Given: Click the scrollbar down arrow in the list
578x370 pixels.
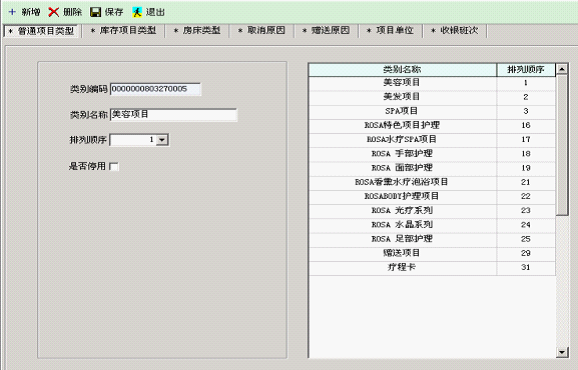Looking at the screenshot, I should (x=562, y=352).
